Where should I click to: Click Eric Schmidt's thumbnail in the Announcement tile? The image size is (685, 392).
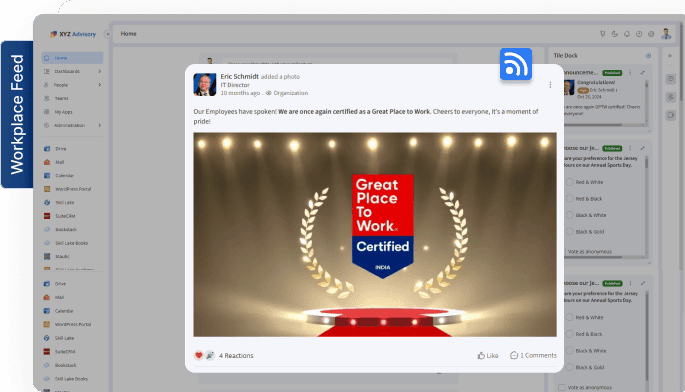pos(569,87)
